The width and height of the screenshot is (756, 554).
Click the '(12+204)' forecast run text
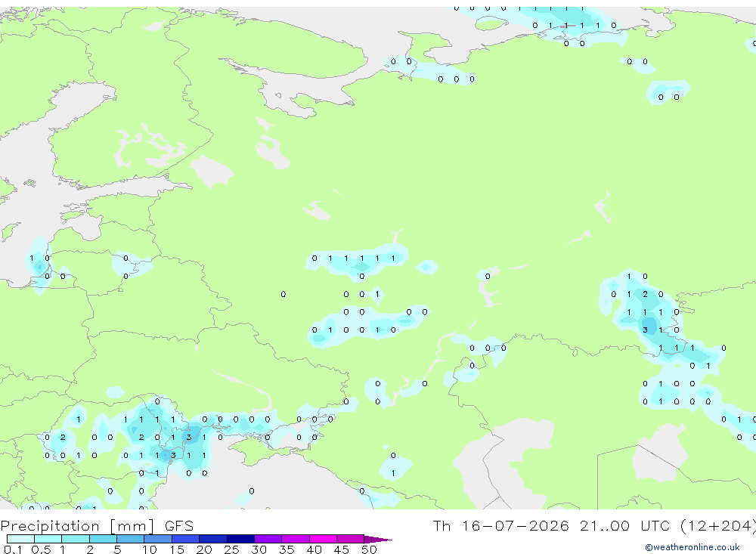point(718,526)
